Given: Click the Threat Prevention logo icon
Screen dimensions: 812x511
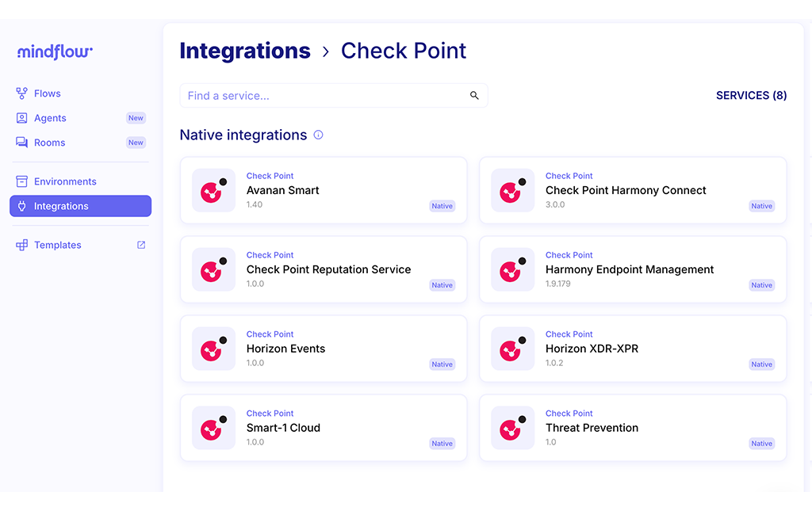Looking at the screenshot, I should point(513,428).
